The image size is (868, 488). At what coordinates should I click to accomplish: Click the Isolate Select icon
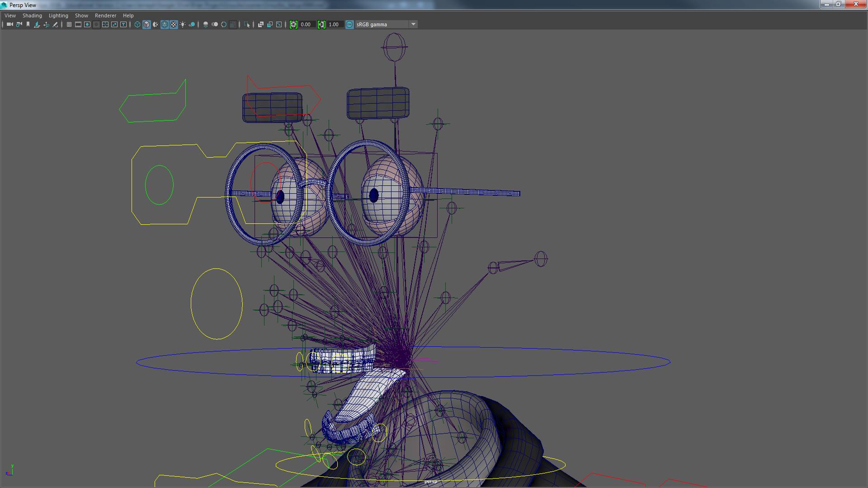[x=247, y=24]
